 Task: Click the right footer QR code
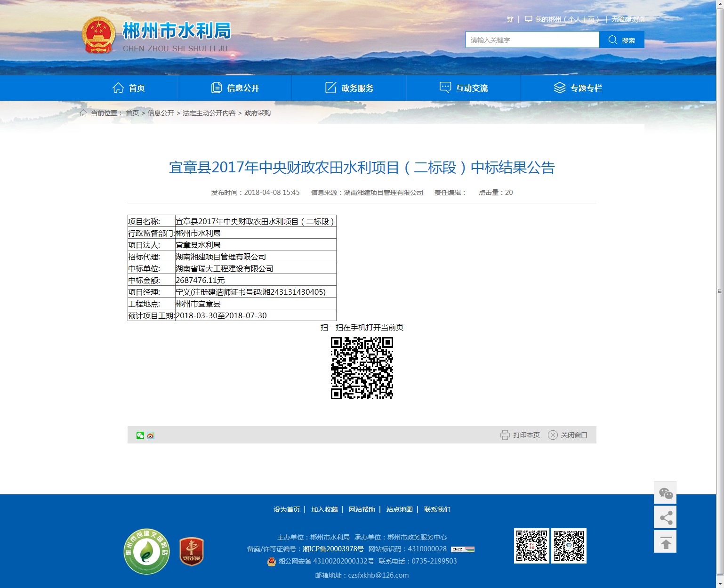coord(569,546)
